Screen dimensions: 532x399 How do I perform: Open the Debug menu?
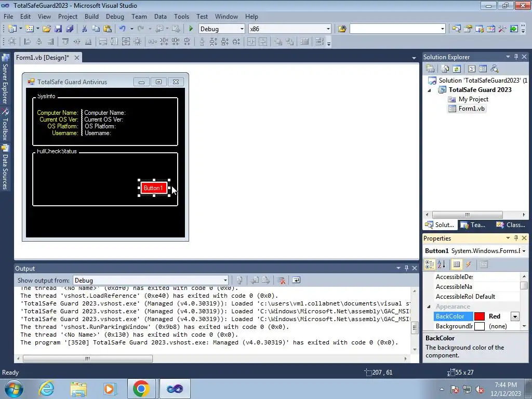point(115,16)
